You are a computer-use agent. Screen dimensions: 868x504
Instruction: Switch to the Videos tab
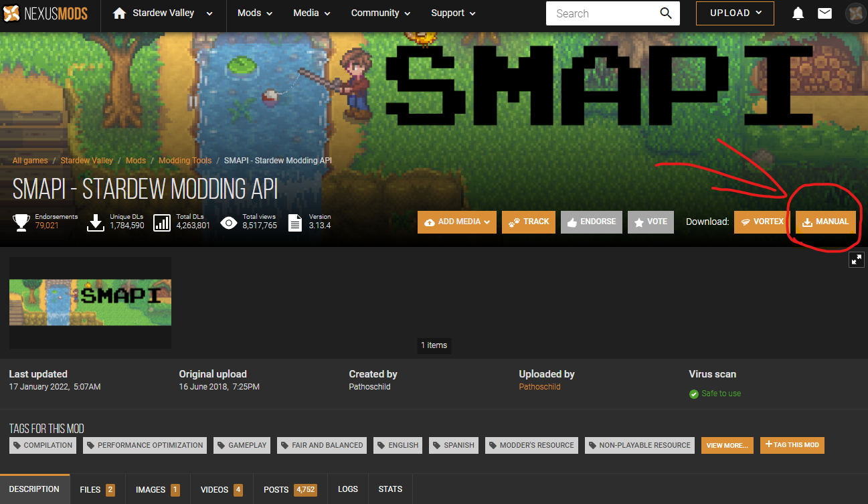point(222,489)
